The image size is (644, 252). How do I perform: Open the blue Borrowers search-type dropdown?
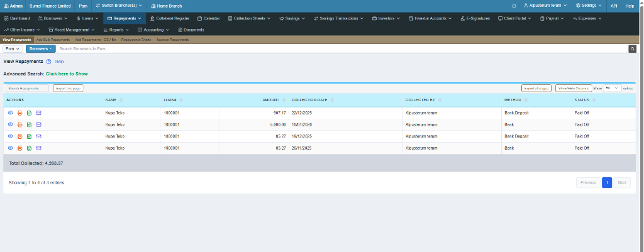click(41, 49)
